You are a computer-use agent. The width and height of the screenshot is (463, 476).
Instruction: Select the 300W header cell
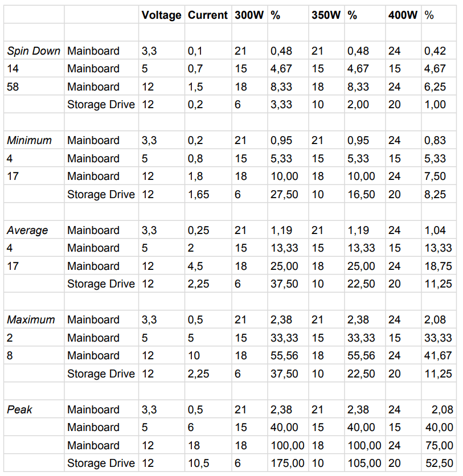[x=249, y=15]
